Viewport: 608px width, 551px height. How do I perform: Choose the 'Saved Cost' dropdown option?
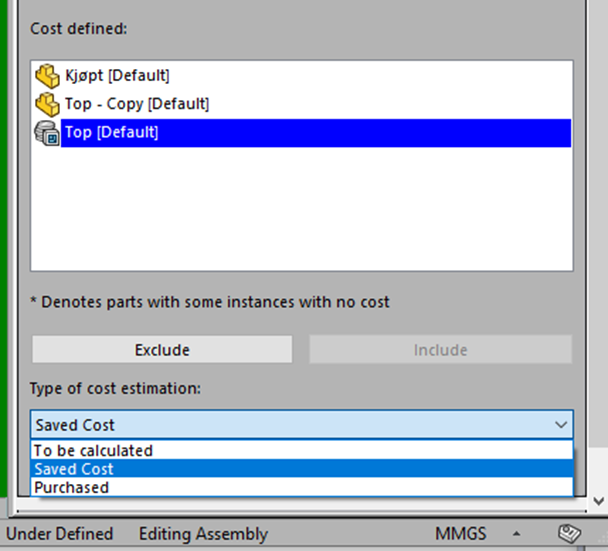pyautogui.click(x=302, y=469)
